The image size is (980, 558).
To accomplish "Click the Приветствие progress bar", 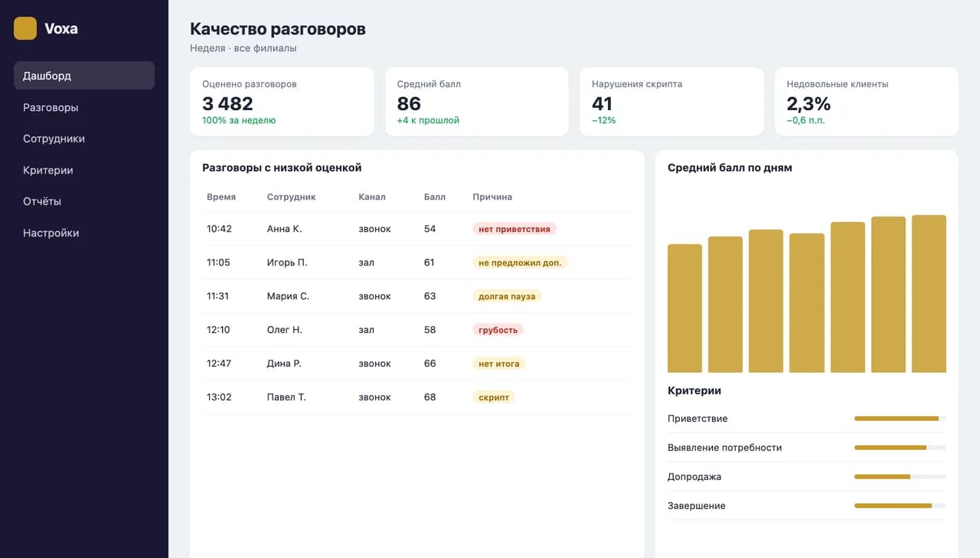I will click(900, 419).
